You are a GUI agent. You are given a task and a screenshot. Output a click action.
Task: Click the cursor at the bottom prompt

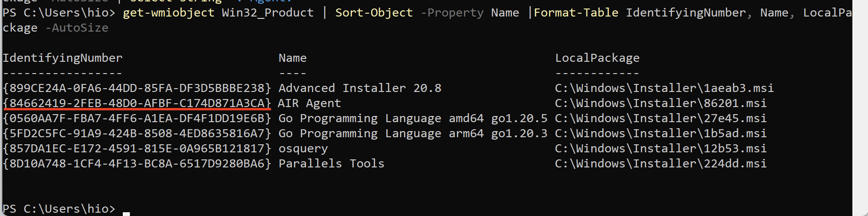pos(126,212)
